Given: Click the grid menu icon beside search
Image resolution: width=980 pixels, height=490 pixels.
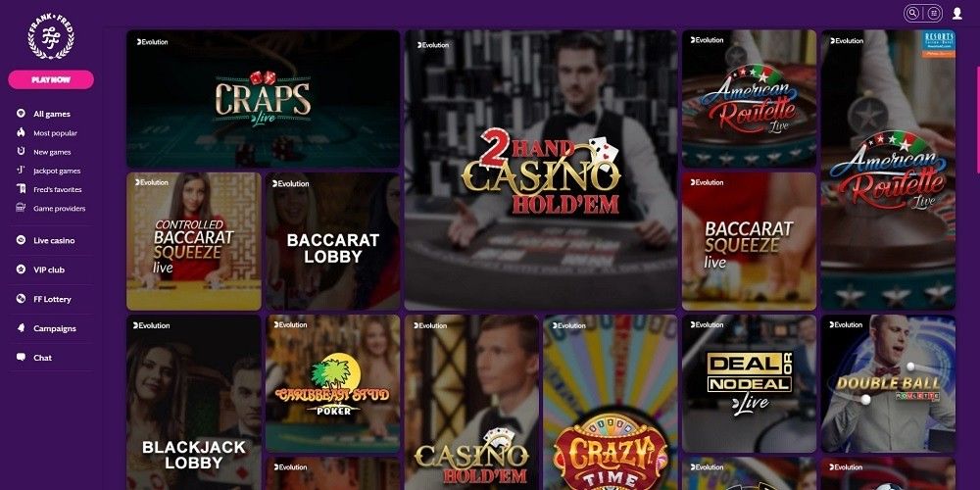Looking at the screenshot, I should pyautogui.click(x=934, y=13).
